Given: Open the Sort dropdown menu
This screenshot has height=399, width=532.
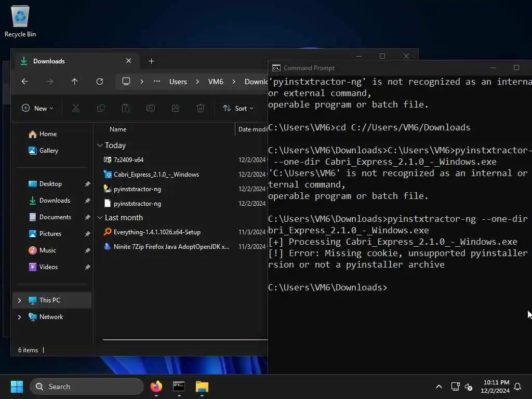Looking at the screenshot, I should pos(238,108).
